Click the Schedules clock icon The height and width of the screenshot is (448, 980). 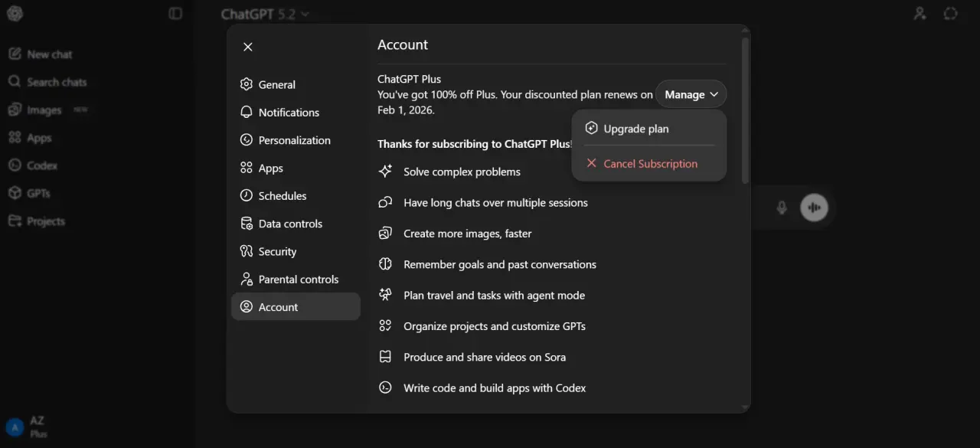(x=246, y=195)
